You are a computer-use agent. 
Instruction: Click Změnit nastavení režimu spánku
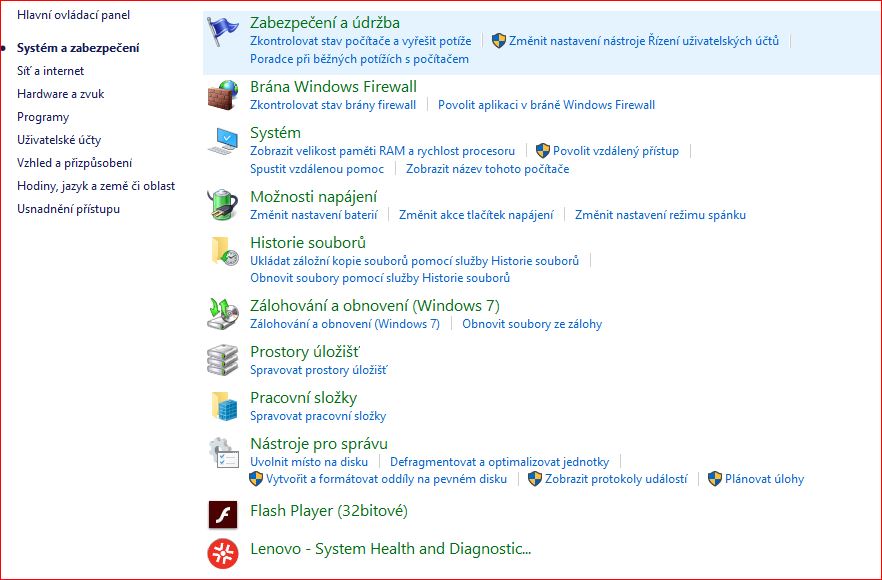click(x=660, y=215)
